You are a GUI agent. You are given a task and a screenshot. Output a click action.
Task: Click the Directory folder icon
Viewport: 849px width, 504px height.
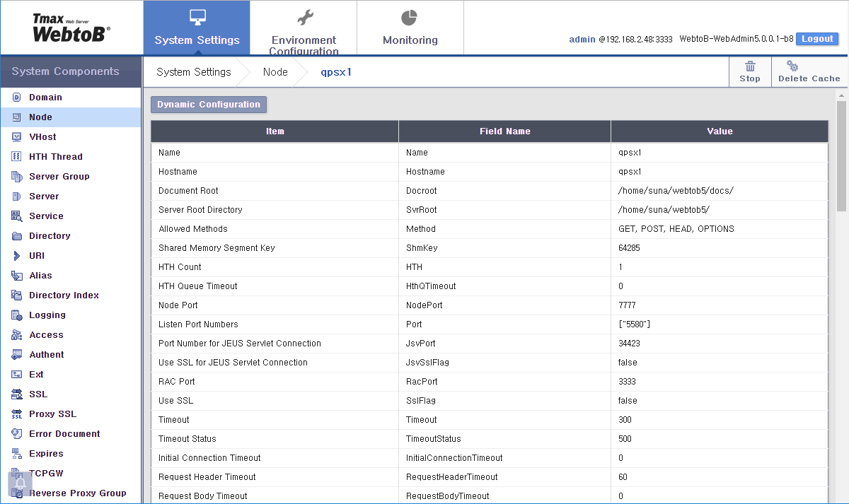pos(17,236)
